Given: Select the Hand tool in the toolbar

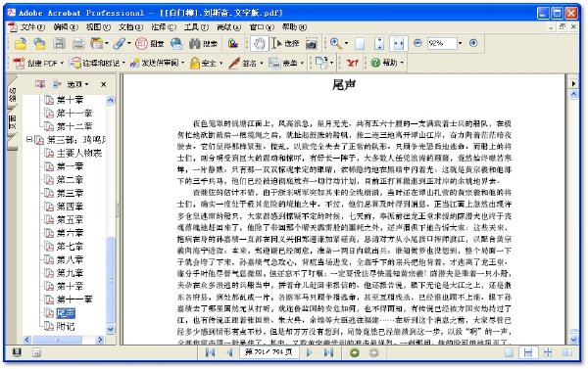Looking at the screenshot, I should point(259,43).
